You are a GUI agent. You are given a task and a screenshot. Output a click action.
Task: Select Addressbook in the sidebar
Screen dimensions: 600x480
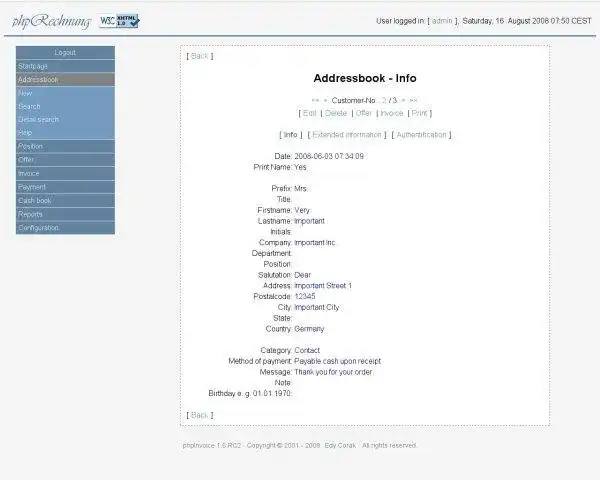click(x=65, y=80)
